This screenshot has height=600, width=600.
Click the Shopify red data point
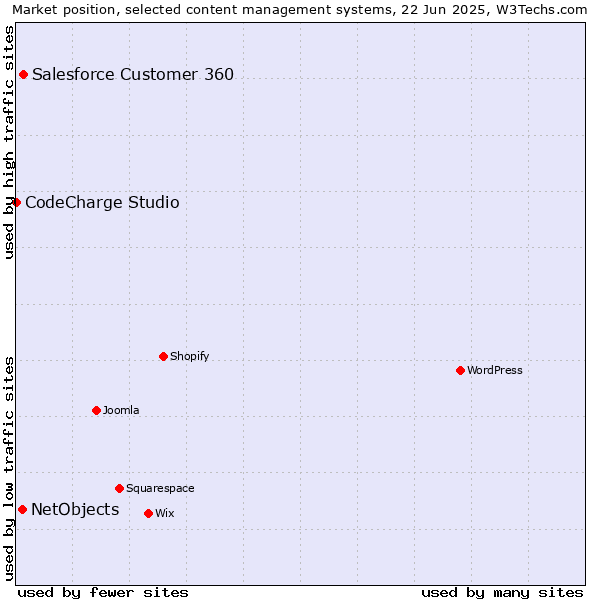[163, 357]
